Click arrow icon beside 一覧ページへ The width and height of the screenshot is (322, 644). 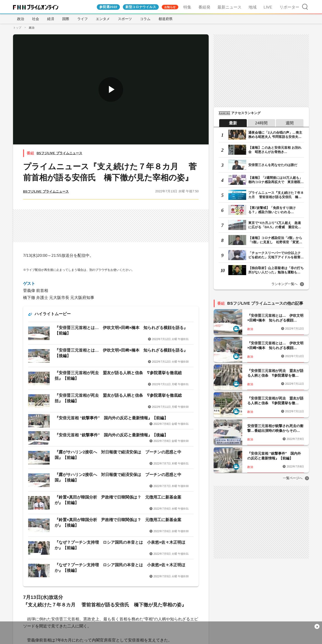[x=307, y=478]
